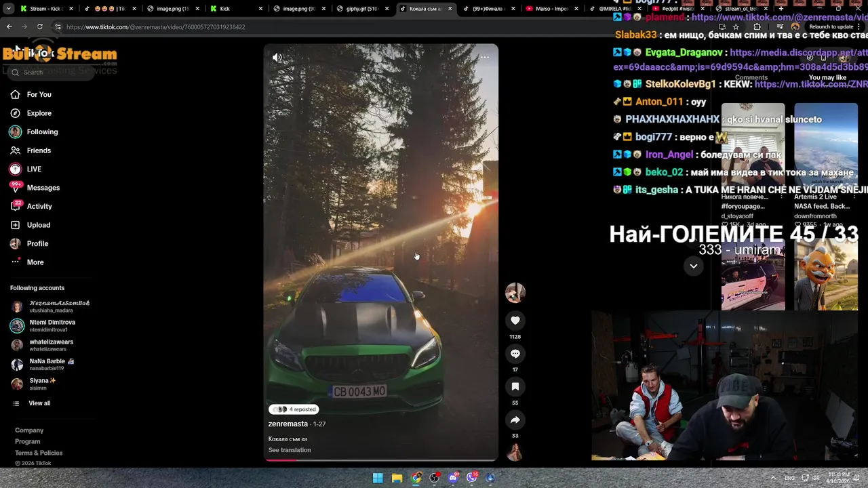Open the Program footer link
868x488 pixels.
pos(28,442)
